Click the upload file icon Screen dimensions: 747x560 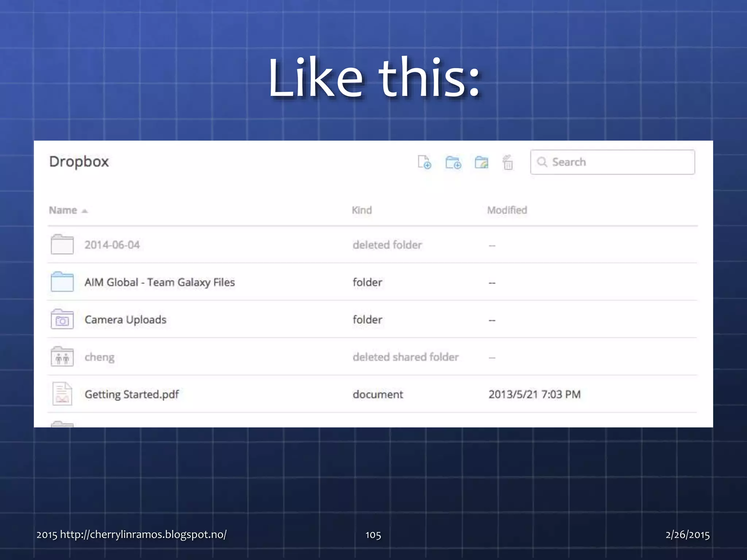click(x=424, y=162)
